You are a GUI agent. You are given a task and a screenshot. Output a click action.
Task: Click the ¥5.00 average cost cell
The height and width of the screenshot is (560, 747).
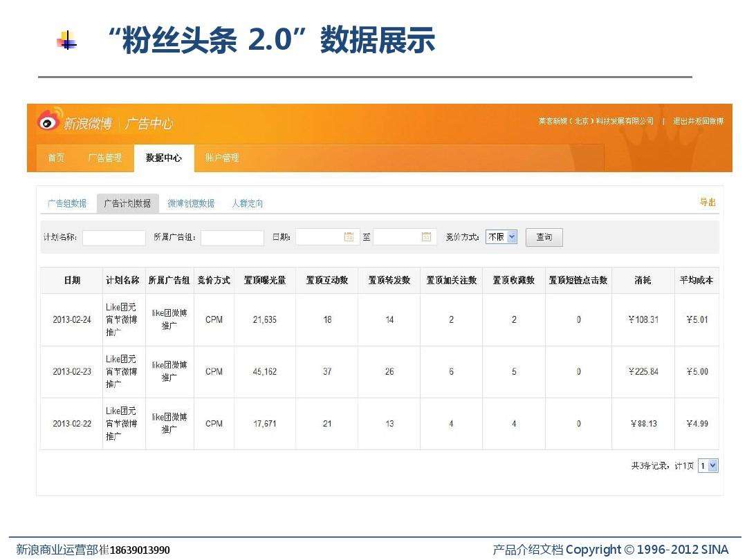coord(697,371)
